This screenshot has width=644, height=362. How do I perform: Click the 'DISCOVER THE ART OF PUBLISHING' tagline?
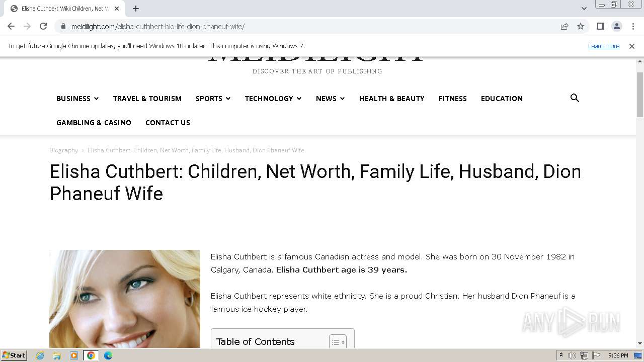pos(317,71)
